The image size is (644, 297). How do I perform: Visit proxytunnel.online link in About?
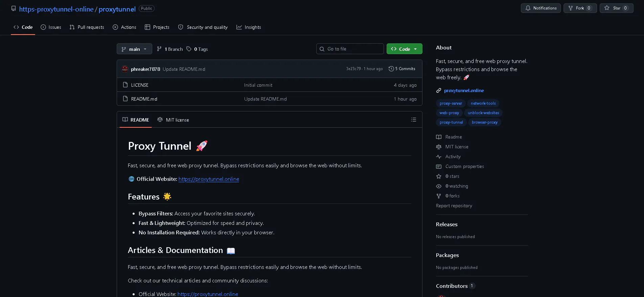tap(464, 90)
